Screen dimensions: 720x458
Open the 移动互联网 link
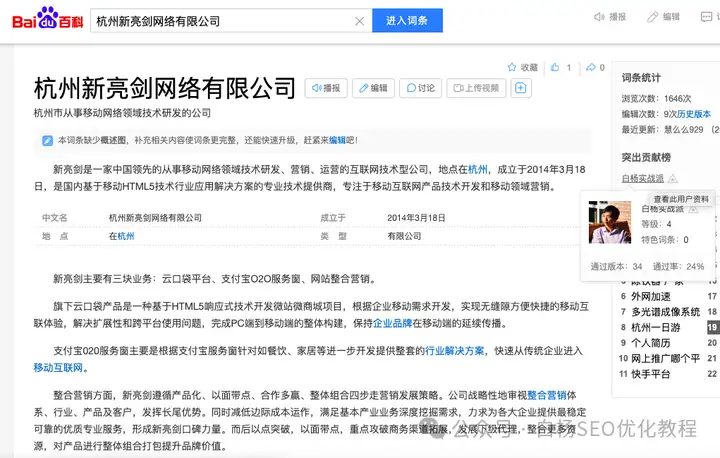coord(58,368)
